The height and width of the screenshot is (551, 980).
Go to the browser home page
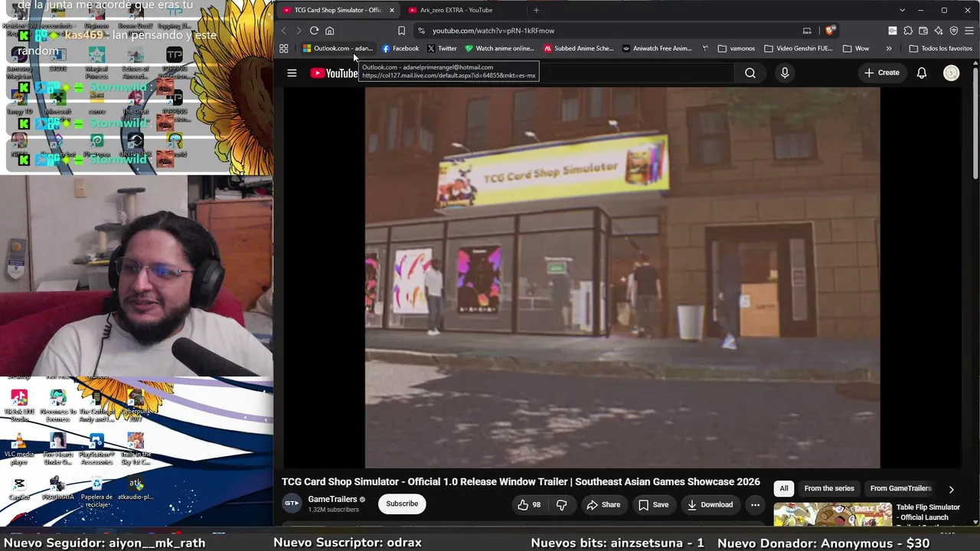click(x=330, y=31)
